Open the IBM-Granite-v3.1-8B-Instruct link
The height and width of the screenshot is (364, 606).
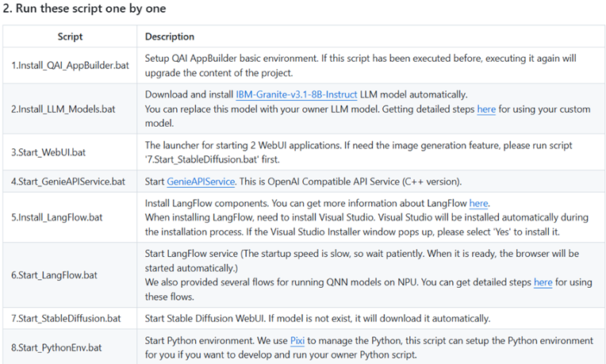(297, 94)
